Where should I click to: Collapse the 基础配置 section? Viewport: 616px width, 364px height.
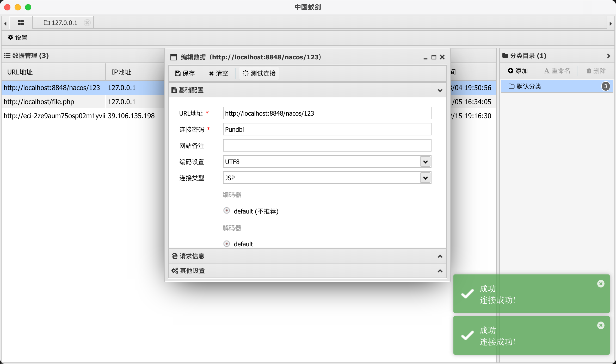(440, 90)
